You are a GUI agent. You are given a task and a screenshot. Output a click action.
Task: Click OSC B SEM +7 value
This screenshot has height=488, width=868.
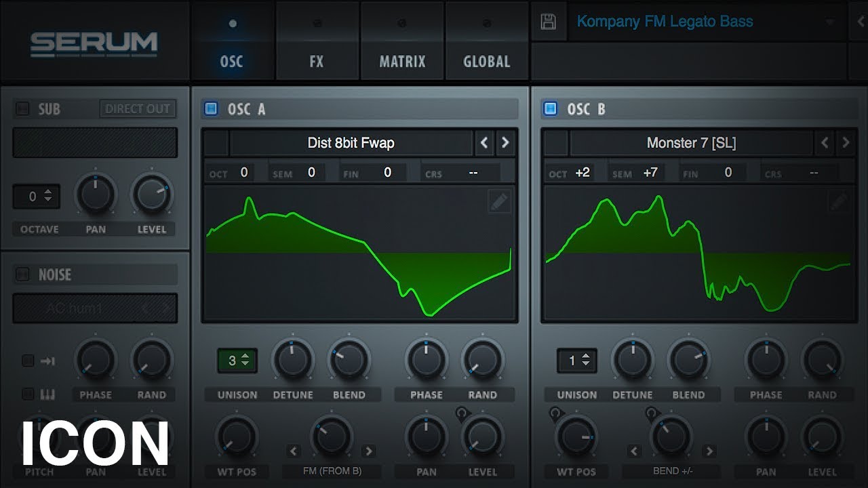point(650,173)
